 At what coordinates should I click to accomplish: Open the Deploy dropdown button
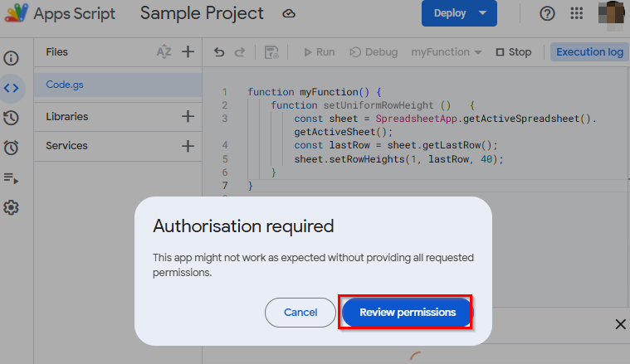[x=459, y=14]
